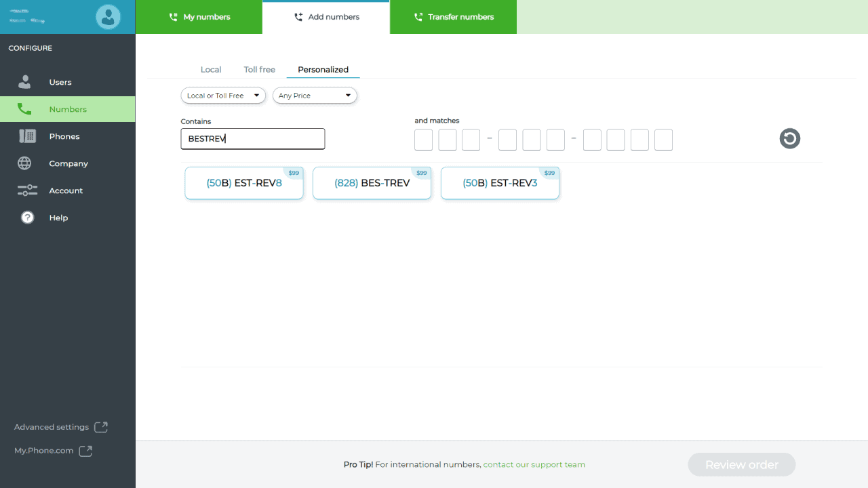Screen dimensions: 868x488
Task: Click the first digit box under and matches
Action: (x=423, y=140)
